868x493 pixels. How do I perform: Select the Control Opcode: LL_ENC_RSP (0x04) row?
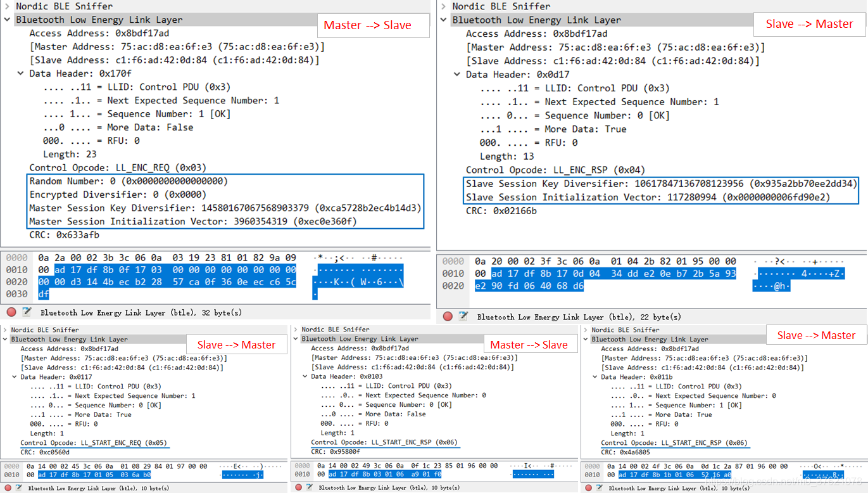point(555,170)
